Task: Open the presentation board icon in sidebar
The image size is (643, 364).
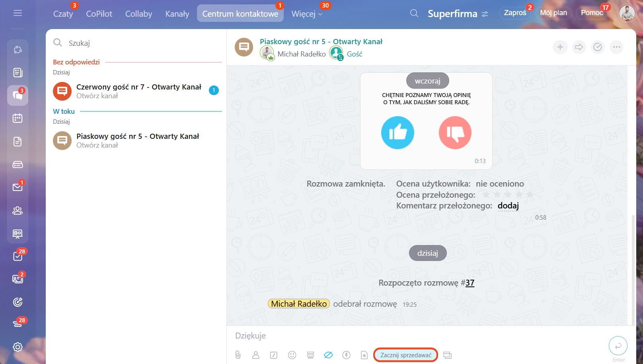Action: tap(18, 234)
